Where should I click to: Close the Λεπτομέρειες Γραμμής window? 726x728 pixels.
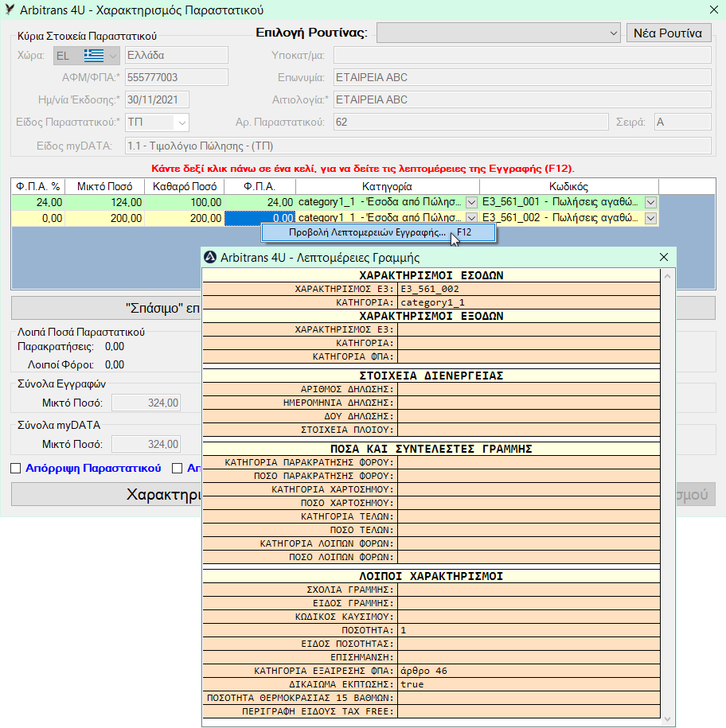[664, 257]
